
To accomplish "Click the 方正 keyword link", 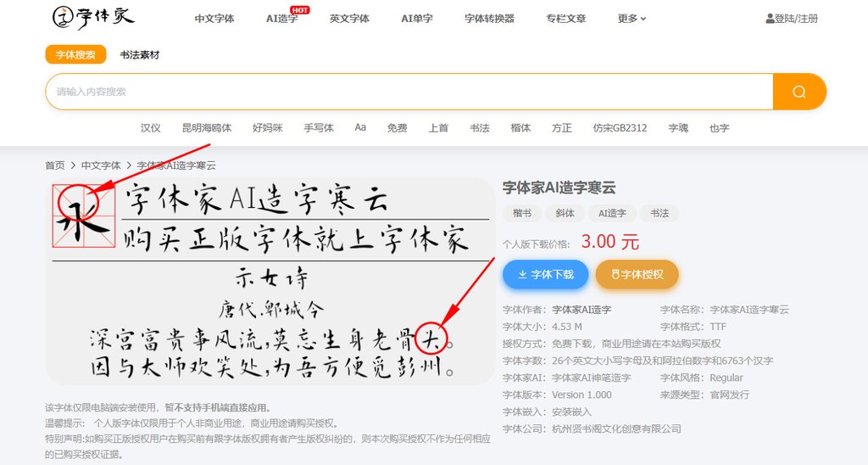I will click(561, 128).
